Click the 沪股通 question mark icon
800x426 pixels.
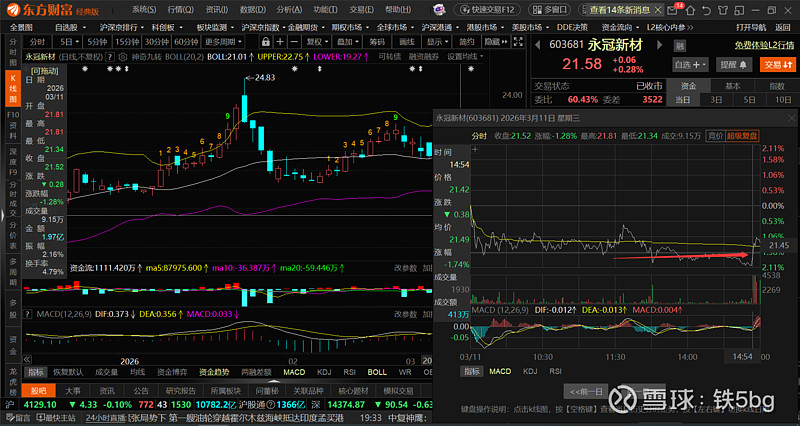271,405
